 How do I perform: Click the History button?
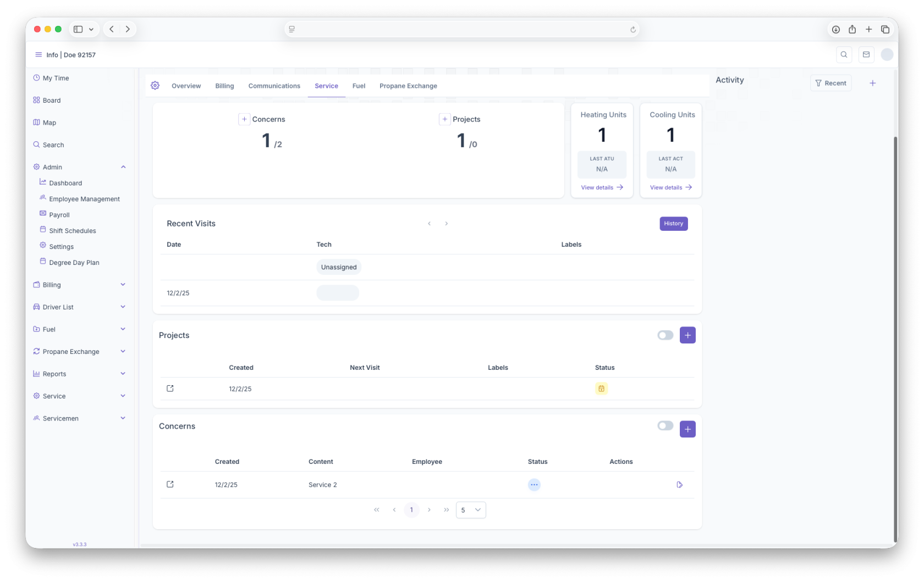click(x=673, y=224)
